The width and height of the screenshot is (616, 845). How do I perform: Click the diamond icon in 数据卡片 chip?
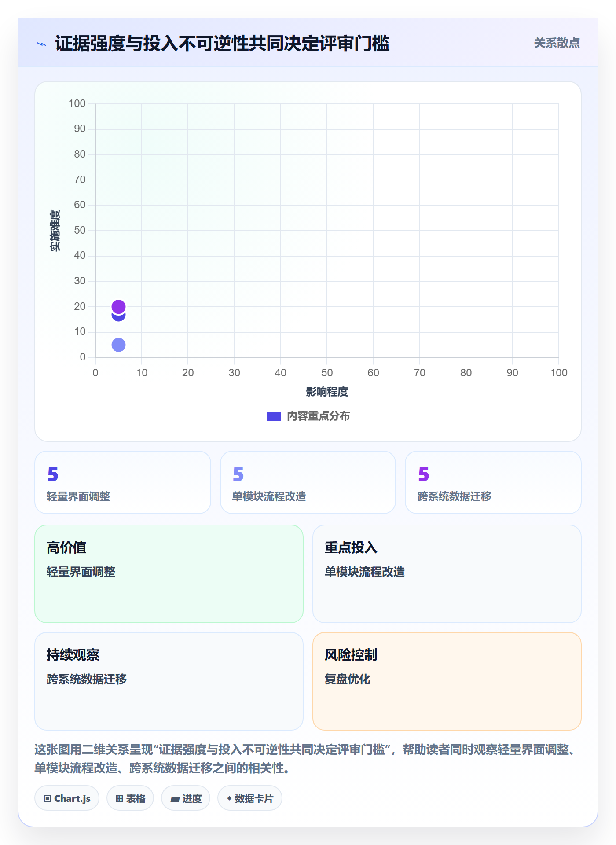coord(229,798)
